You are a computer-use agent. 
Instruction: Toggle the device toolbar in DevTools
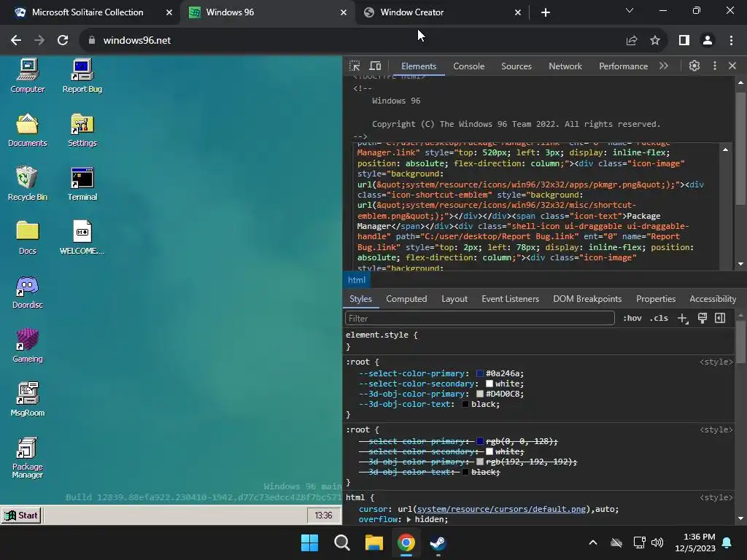coord(376,66)
